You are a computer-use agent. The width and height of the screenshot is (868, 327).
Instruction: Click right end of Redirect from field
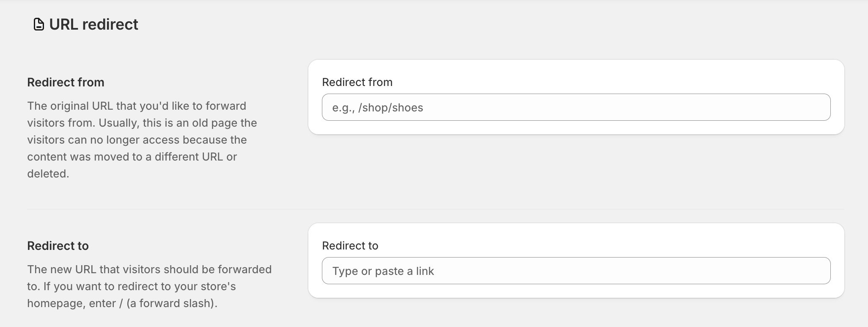pyautogui.click(x=816, y=107)
